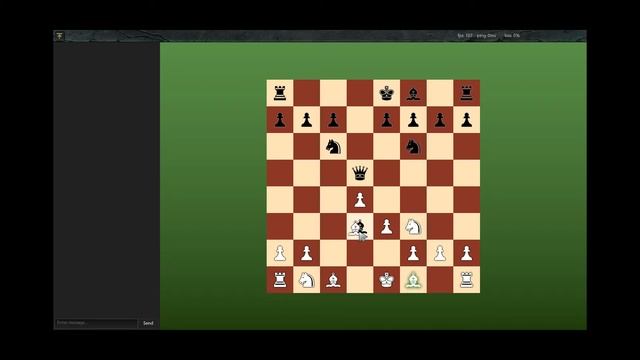The width and height of the screenshot is (640, 360).
Task: Select the white king on e1
Action: click(x=387, y=280)
